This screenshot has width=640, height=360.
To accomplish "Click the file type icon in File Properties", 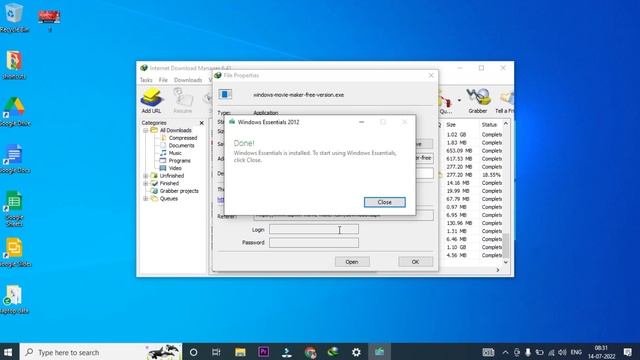I will [x=225, y=94].
